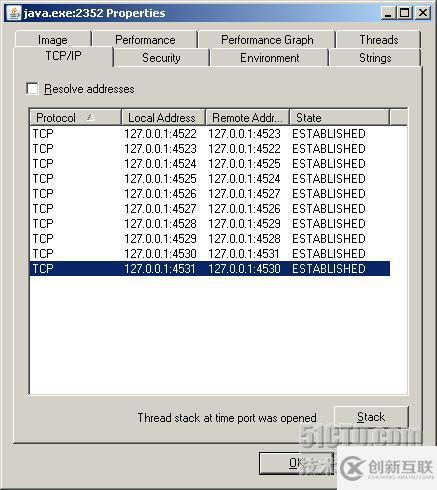Select the row with local address 127.0.0.1:4523
The height and width of the screenshot is (490, 437).
click(210, 149)
